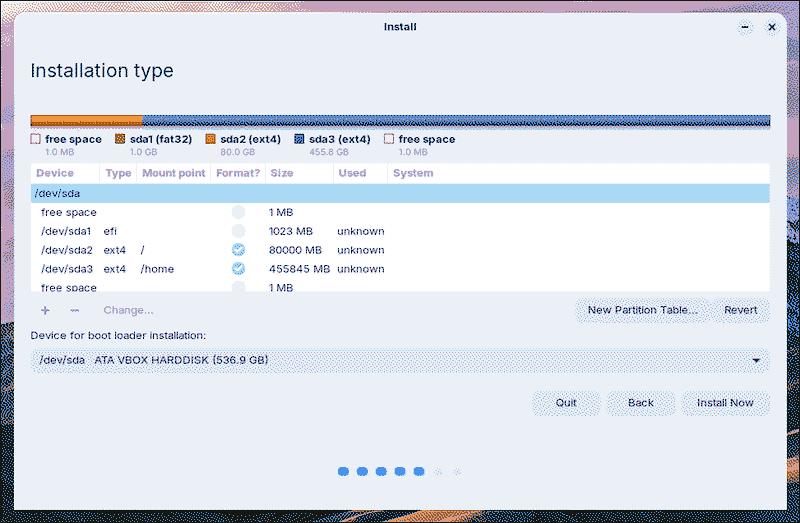Click the blue sda3 segment in partition bar
This screenshot has width=800, height=523.
[x=456, y=121]
